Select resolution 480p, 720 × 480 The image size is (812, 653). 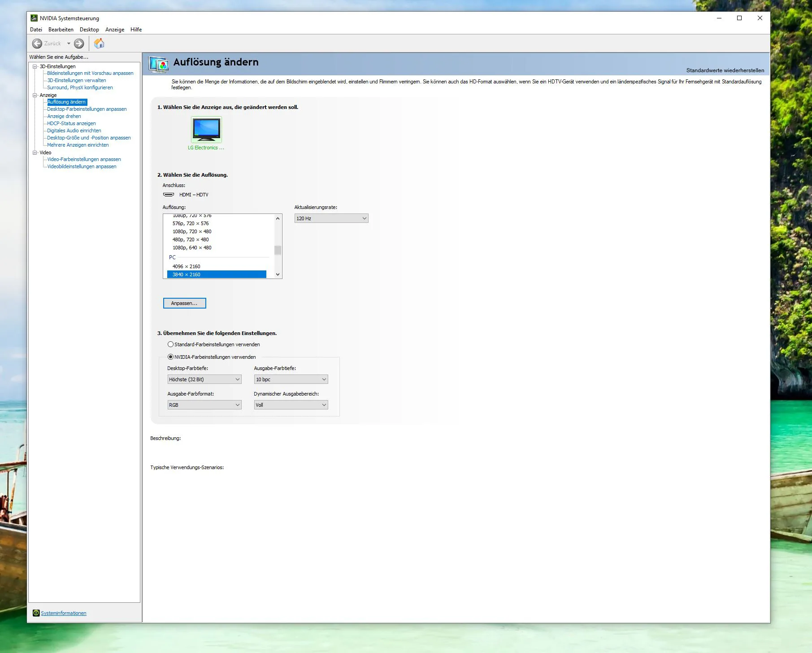(191, 239)
